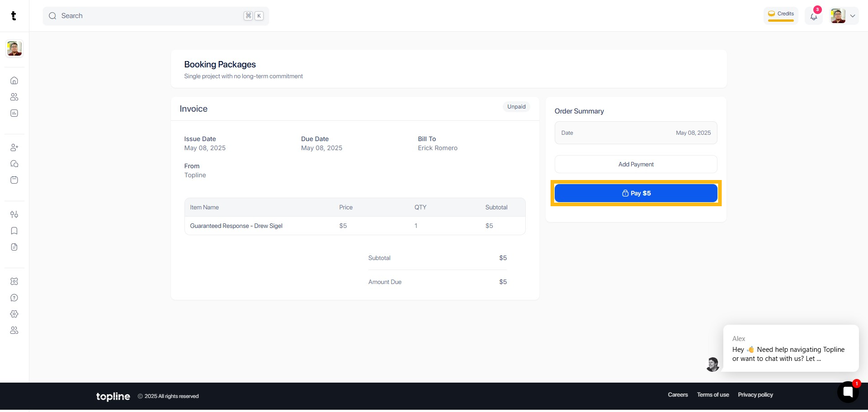Screen dimensions: 868x412
Task: Open the question mark help icon
Action: point(14,298)
